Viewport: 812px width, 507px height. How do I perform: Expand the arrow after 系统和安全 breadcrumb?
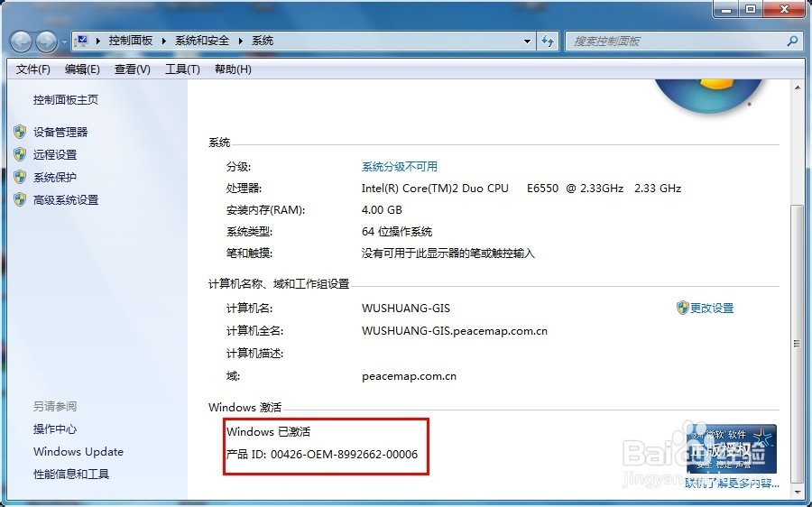pos(240,41)
